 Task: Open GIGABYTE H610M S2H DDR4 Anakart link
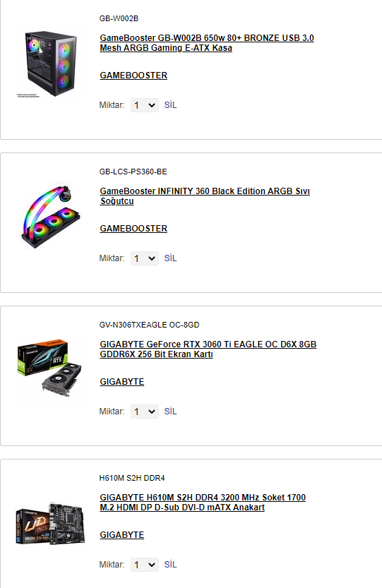tap(203, 502)
